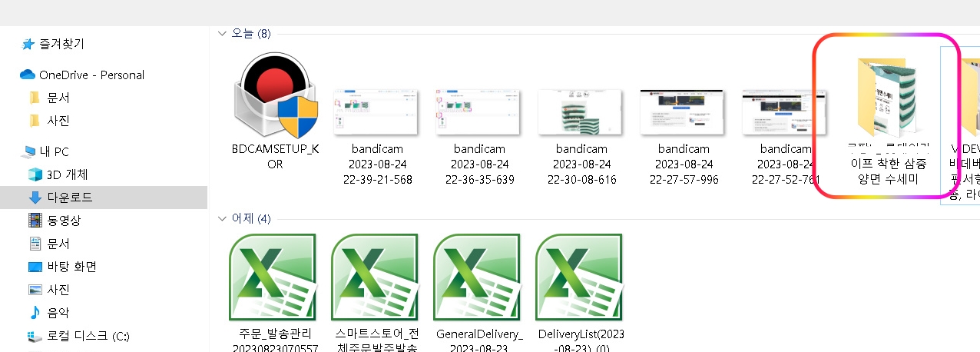The width and height of the screenshot is (980, 352).
Task: Select the 주문_발송관리 Excel file icon
Action: 274,277
